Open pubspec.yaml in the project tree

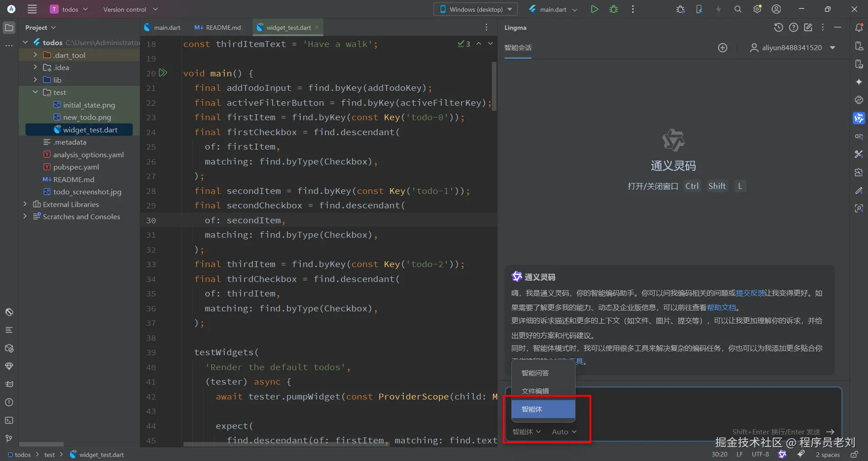76,167
